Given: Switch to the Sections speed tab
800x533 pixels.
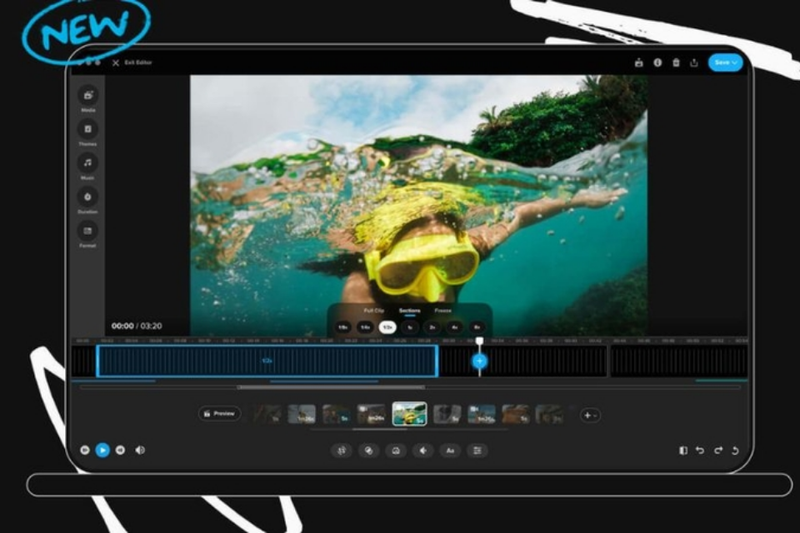Looking at the screenshot, I should point(410,311).
